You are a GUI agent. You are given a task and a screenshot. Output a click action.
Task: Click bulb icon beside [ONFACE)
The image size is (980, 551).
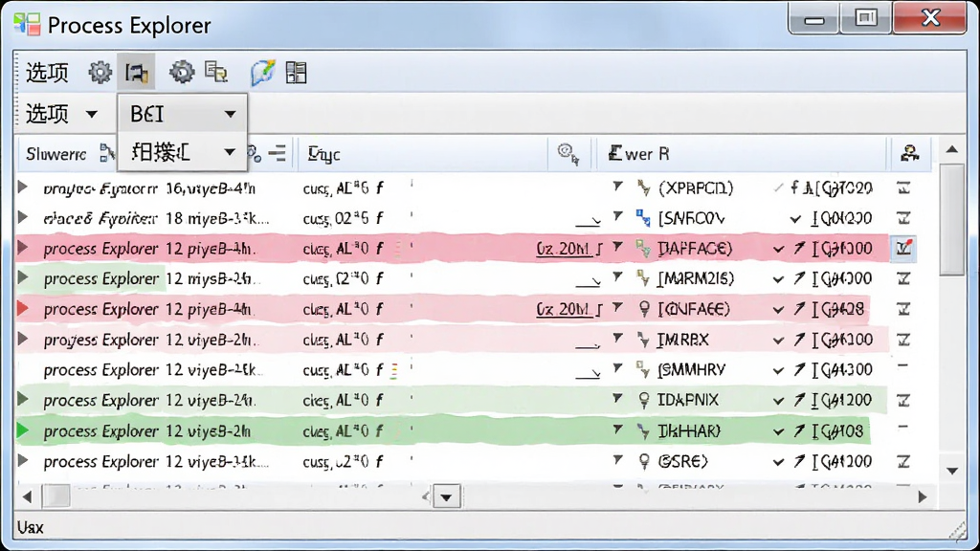[x=644, y=309]
